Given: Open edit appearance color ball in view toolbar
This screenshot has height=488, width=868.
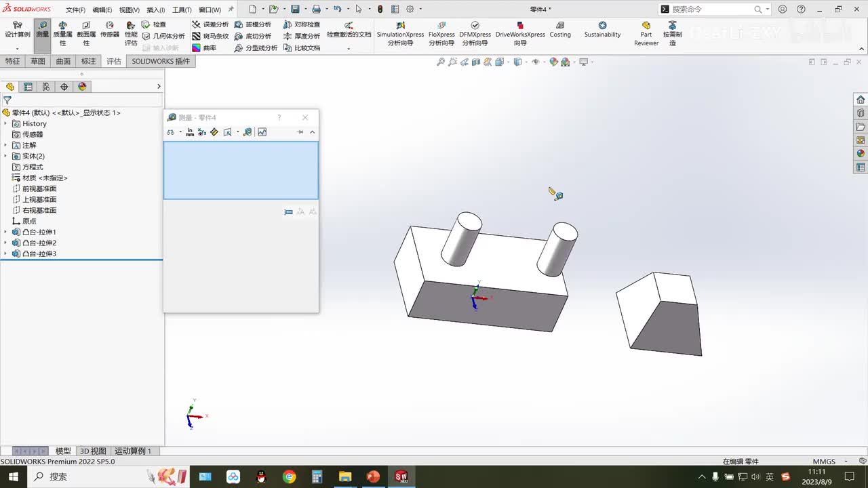Looking at the screenshot, I should [553, 62].
